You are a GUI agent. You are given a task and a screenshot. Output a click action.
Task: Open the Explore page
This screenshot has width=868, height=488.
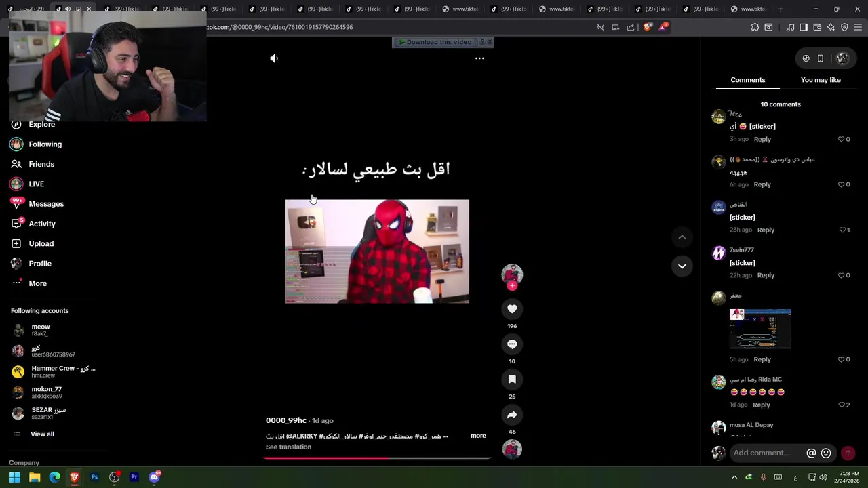(42, 125)
